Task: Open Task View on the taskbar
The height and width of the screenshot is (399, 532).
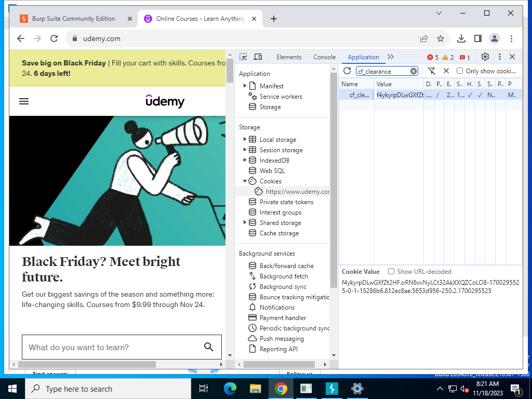Action: coord(204,389)
